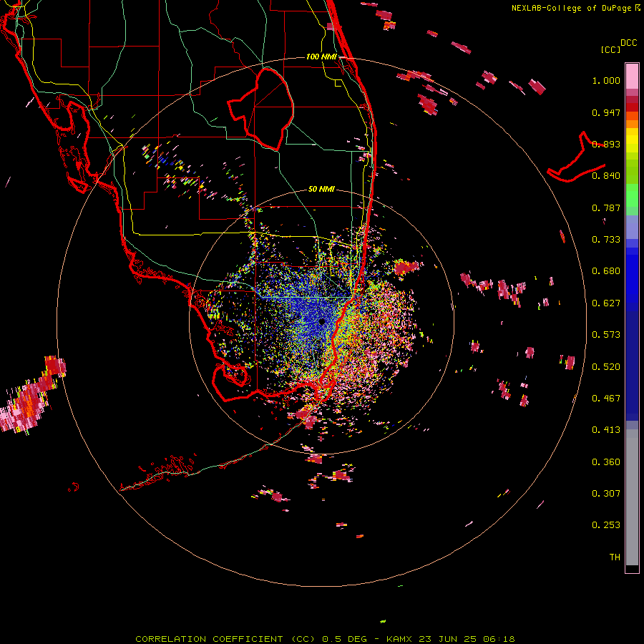Click the 0.733 scale value
This screenshot has width=644, height=644.
click(606, 240)
